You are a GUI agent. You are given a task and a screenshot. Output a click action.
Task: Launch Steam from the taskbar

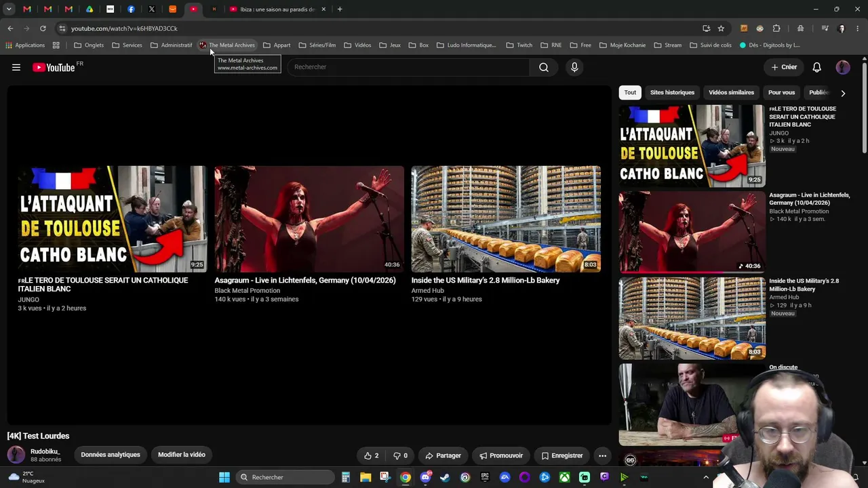[x=445, y=477]
